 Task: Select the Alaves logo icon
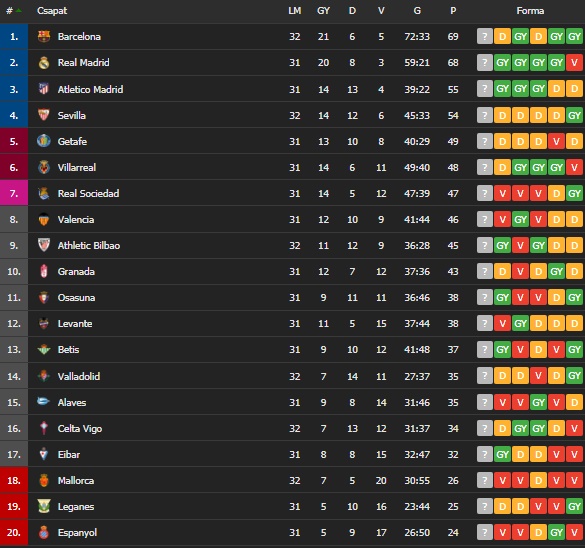(43, 401)
